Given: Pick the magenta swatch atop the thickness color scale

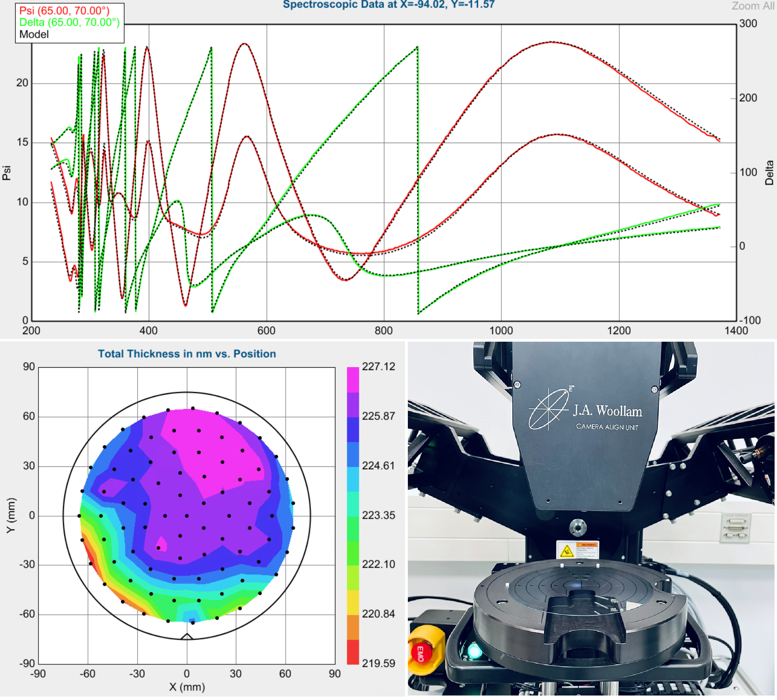Looking at the screenshot, I should pyautogui.click(x=353, y=380).
